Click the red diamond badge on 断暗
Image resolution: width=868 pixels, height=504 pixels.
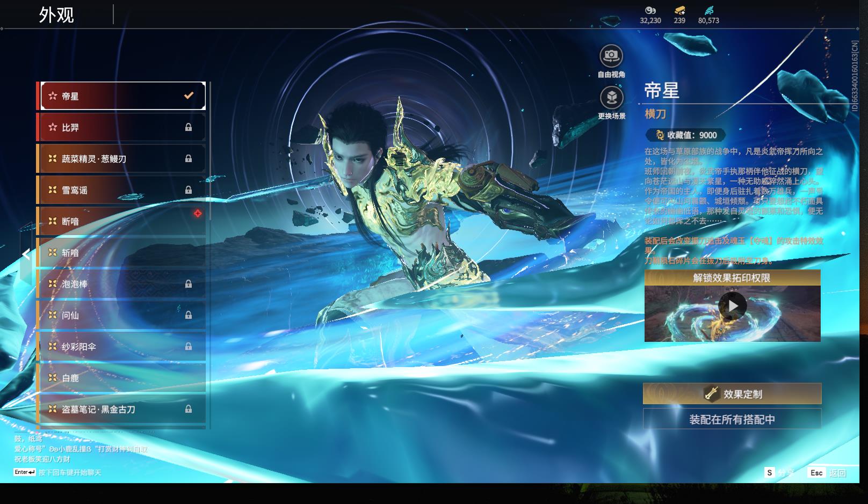click(198, 214)
